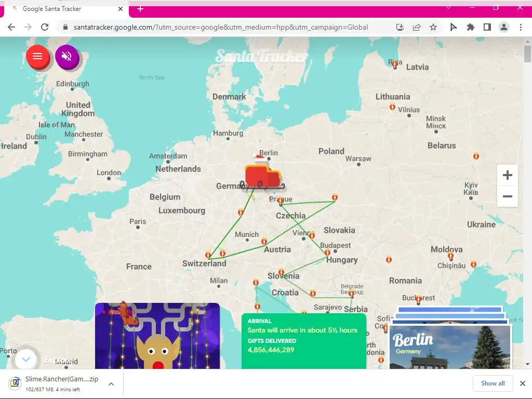Click the Warsaw city label

pos(358,158)
